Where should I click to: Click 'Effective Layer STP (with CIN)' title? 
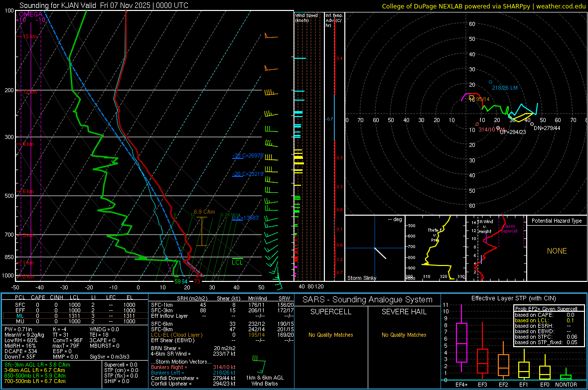[513, 298]
